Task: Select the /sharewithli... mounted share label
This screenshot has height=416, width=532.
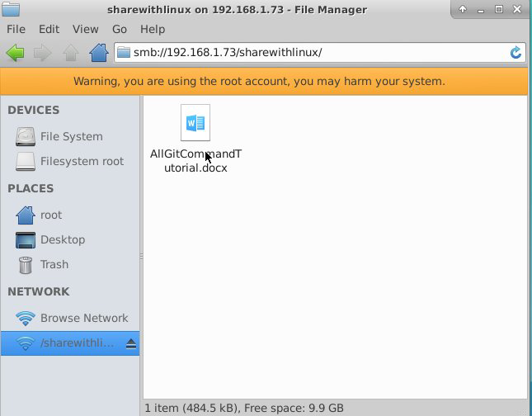Action: point(77,343)
